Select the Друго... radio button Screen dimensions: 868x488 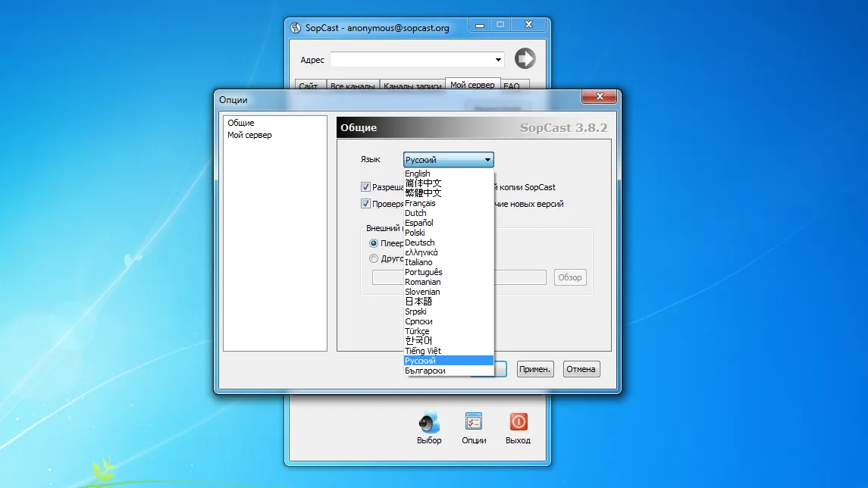[374, 258]
